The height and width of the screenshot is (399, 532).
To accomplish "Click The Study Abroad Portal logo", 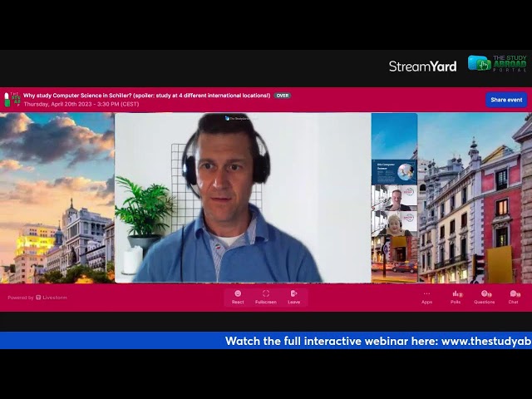I will click(x=497, y=63).
